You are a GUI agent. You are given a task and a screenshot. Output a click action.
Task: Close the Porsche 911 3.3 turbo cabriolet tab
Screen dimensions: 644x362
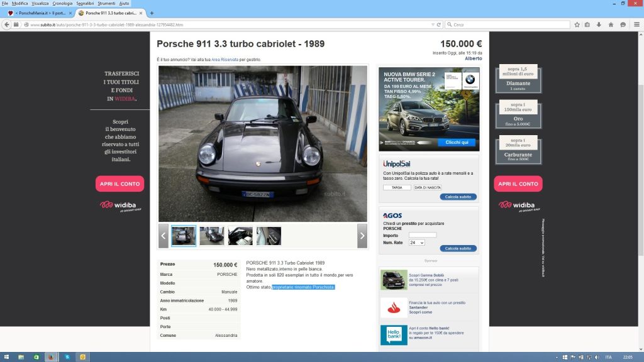[x=141, y=13]
